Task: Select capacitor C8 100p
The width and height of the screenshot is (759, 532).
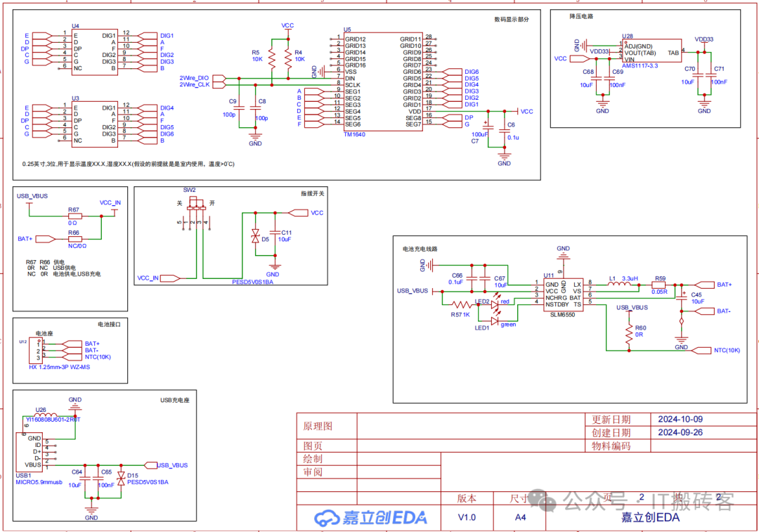Action: coord(255,108)
